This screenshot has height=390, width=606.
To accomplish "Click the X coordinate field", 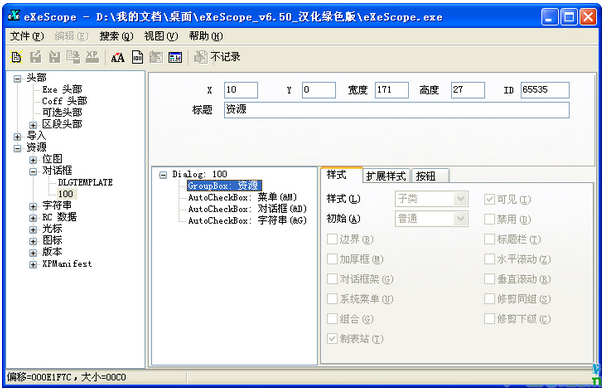I will coord(241,90).
